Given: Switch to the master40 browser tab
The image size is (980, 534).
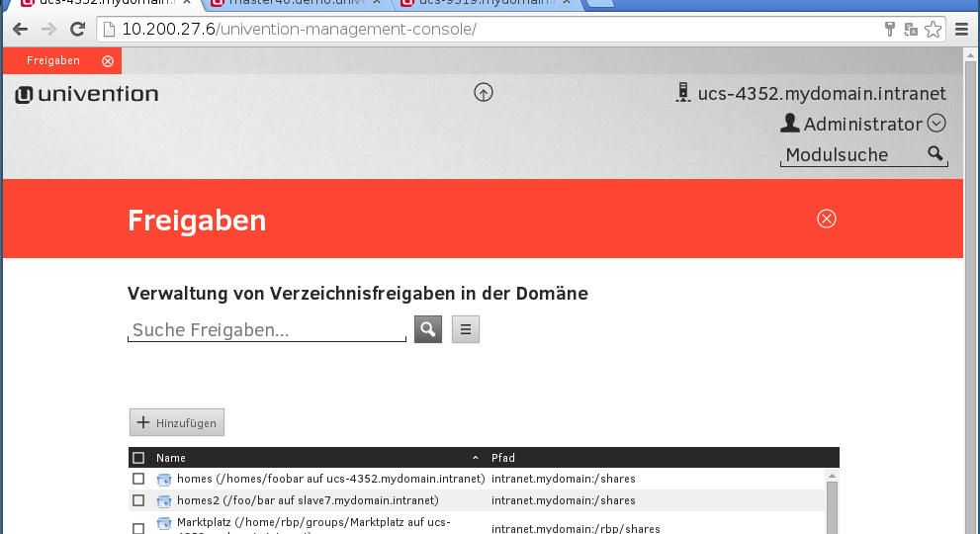Looking at the screenshot, I should tap(297, 3).
